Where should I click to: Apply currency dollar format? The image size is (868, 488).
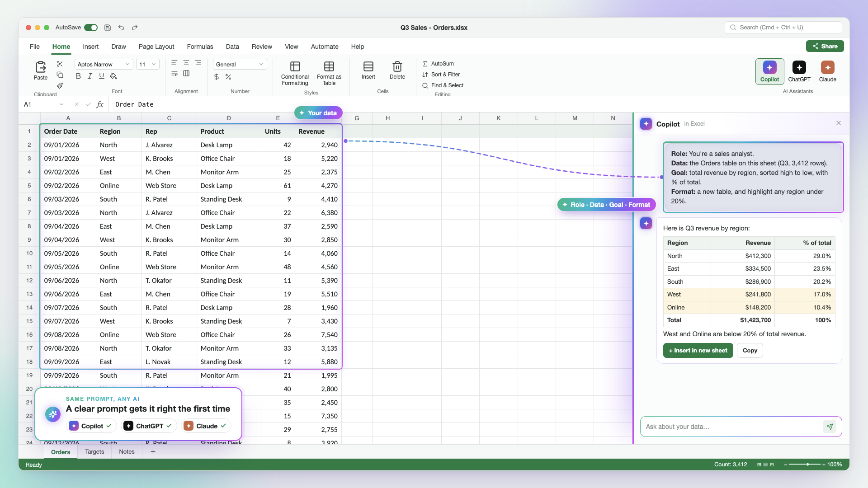(x=217, y=77)
